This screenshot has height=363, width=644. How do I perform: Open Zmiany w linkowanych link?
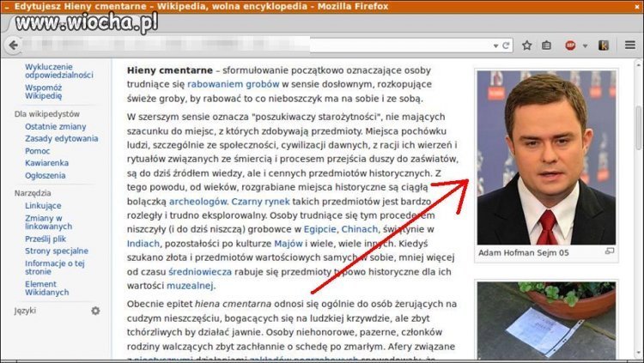point(48,222)
